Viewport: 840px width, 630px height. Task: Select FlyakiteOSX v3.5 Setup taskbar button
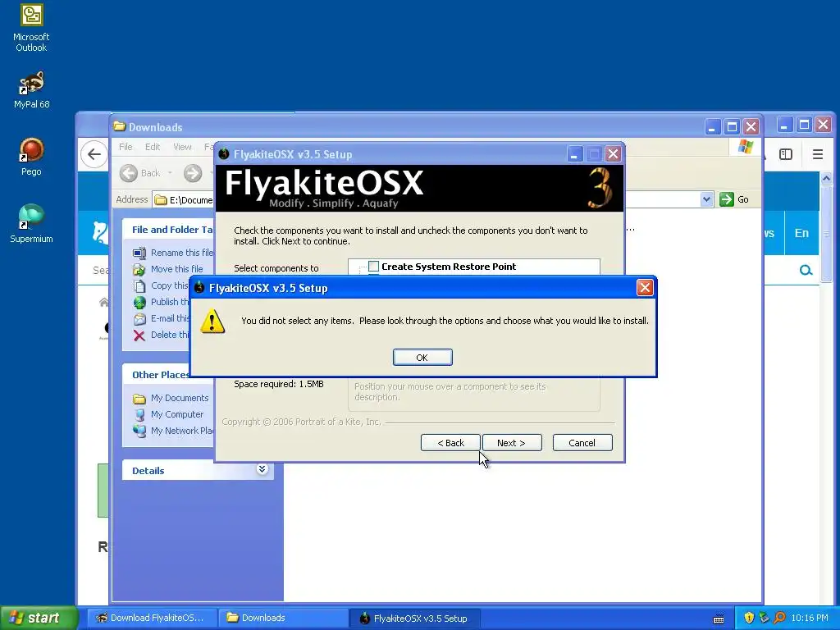pyautogui.click(x=414, y=618)
